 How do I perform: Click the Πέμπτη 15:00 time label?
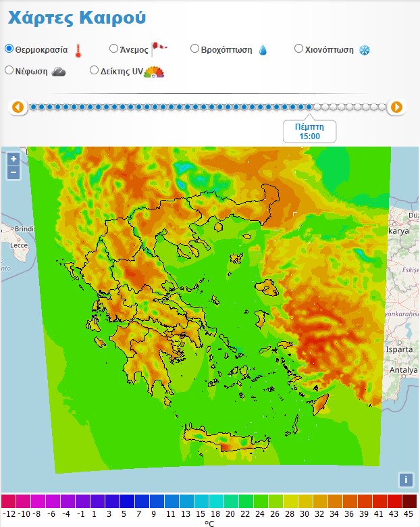309,131
